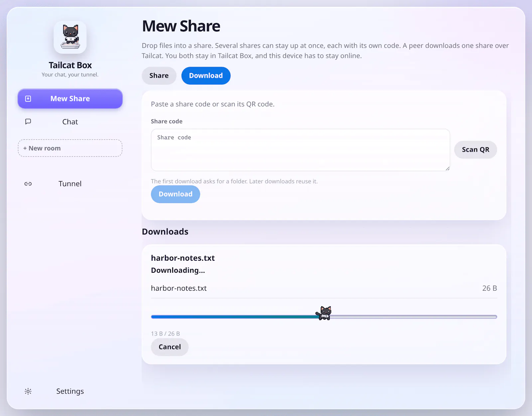Click the "Downloading..." status text
This screenshot has height=416, width=532.
click(178, 270)
